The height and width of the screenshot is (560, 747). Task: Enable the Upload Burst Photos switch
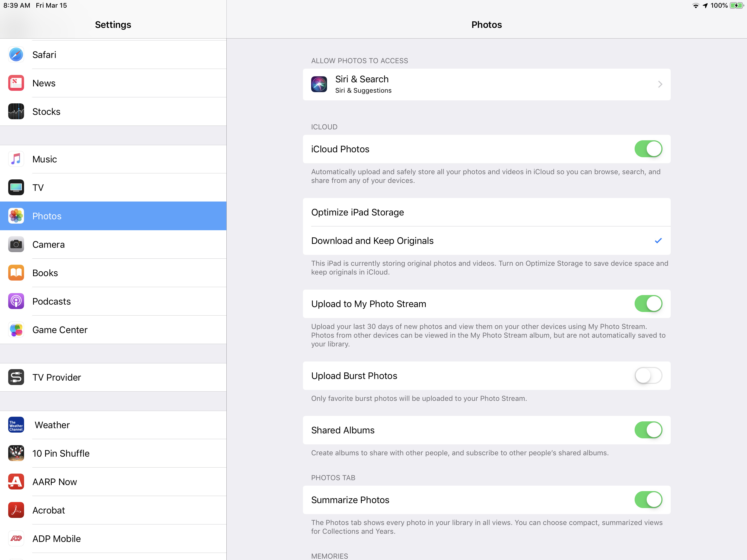point(648,376)
